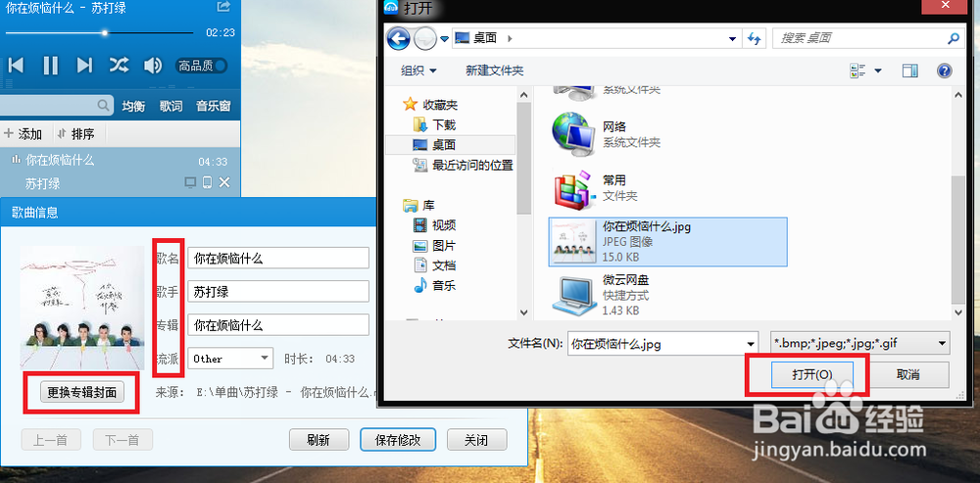Click the 专辑 album input field
Screen dimensions: 980x483
(x=278, y=325)
